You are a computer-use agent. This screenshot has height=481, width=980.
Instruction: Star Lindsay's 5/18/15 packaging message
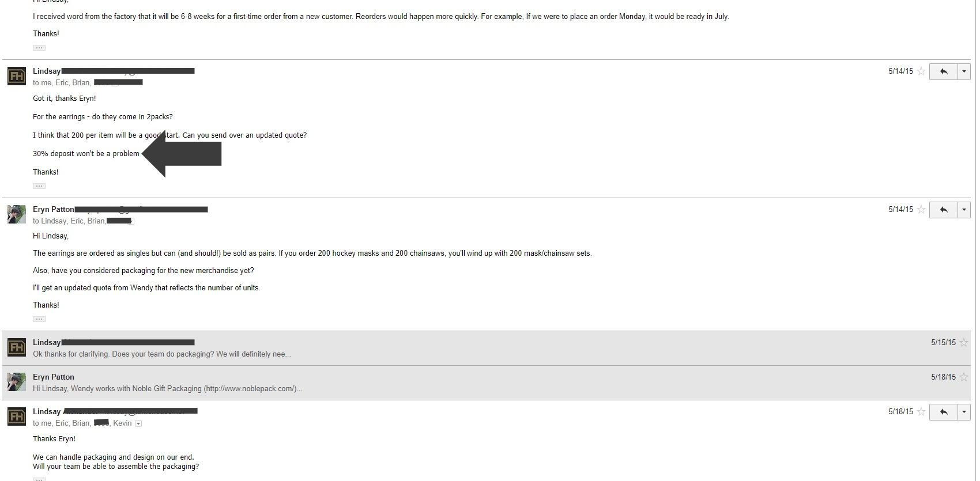pos(921,412)
